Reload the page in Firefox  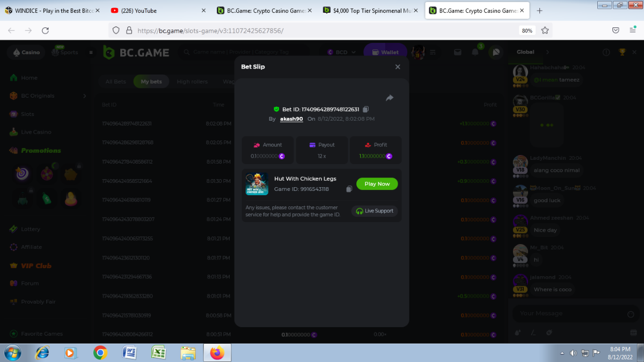point(45,31)
